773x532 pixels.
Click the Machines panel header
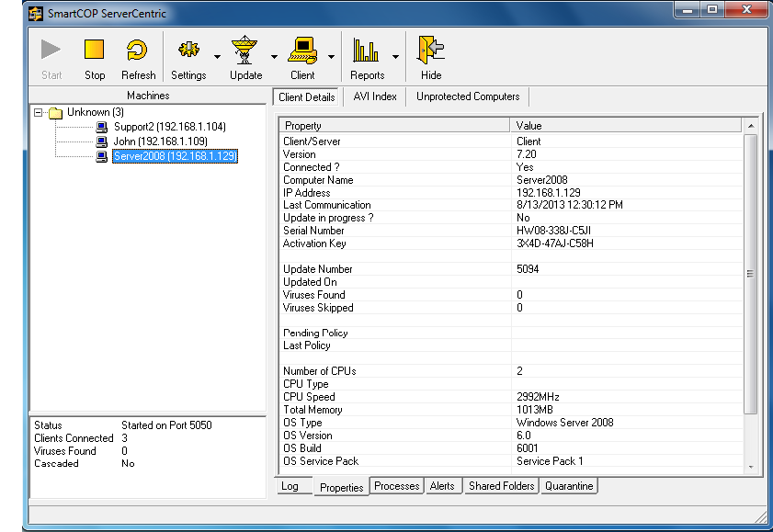[148, 96]
